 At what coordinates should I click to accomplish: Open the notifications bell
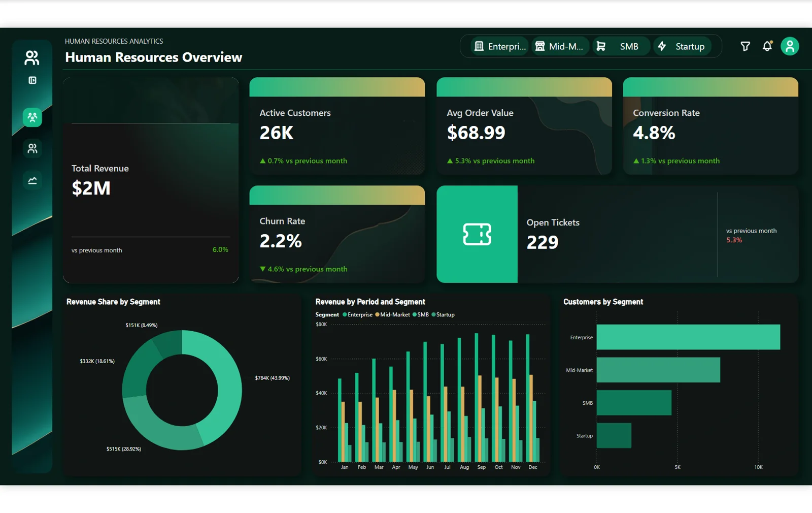tap(767, 46)
